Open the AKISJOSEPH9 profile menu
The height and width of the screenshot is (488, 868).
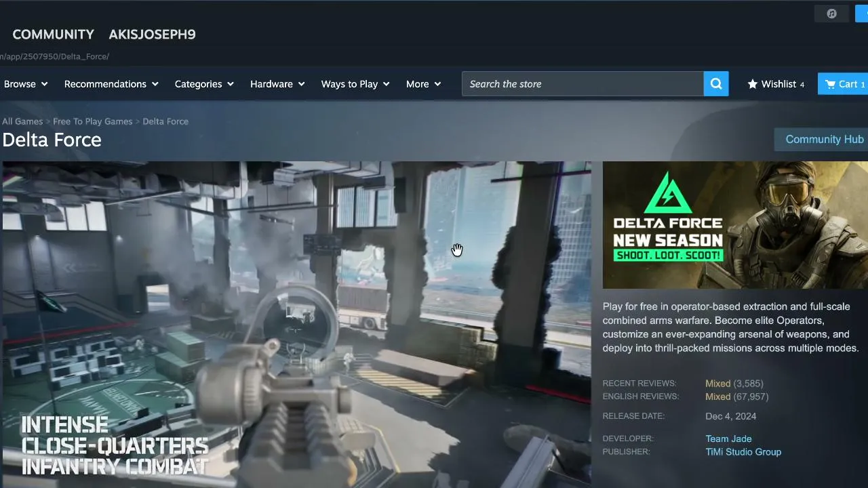click(152, 35)
